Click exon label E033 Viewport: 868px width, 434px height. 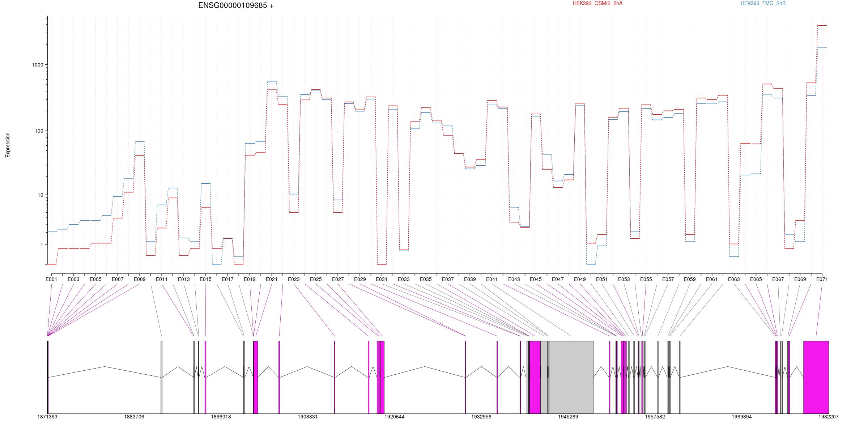(404, 279)
